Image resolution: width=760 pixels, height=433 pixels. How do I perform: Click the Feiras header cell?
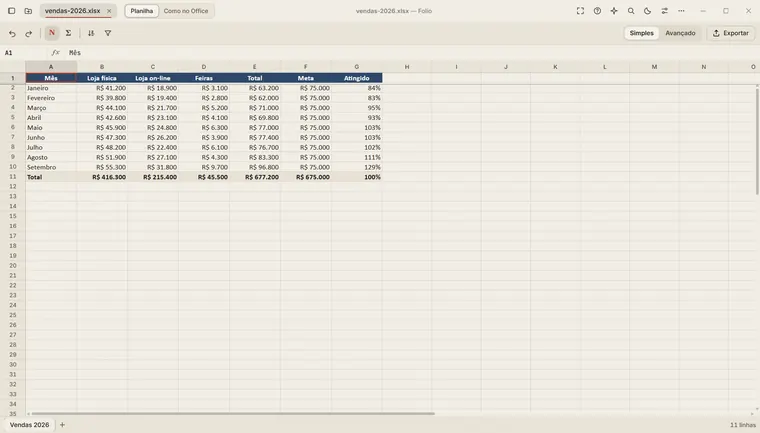(x=204, y=78)
